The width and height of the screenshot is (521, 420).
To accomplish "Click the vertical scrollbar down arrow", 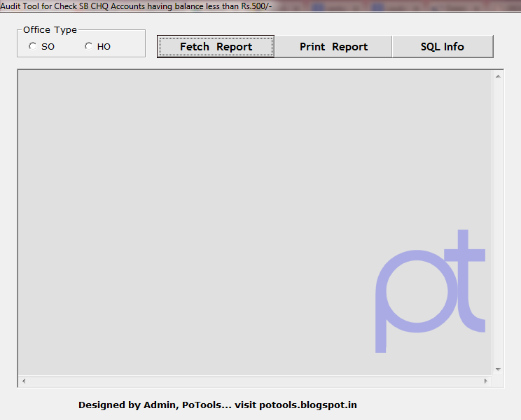I will [x=498, y=369].
